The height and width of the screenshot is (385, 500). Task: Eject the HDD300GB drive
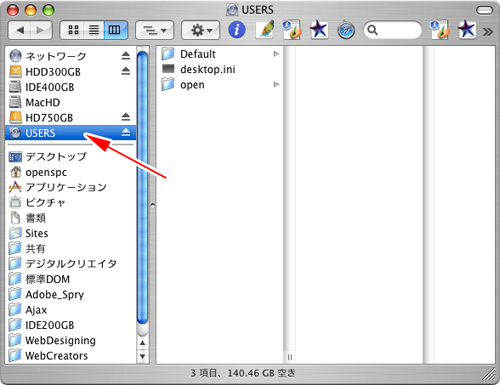pos(126,71)
